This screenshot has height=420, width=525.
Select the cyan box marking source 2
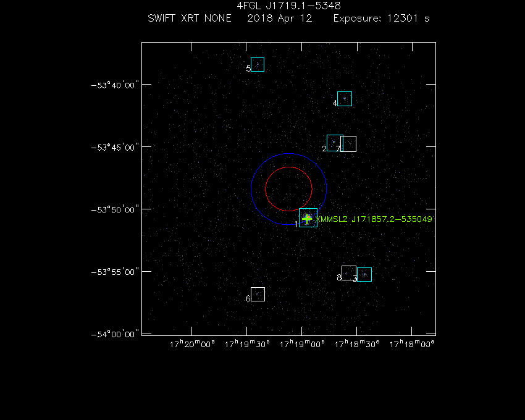coord(335,143)
